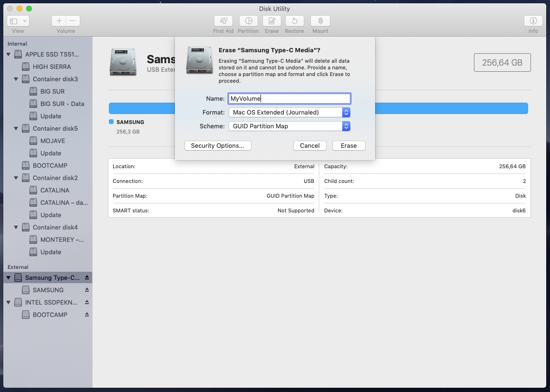The image size is (550, 392).
Task: Eject the Samsung Type-C Media disk
Action: tap(87, 277)
